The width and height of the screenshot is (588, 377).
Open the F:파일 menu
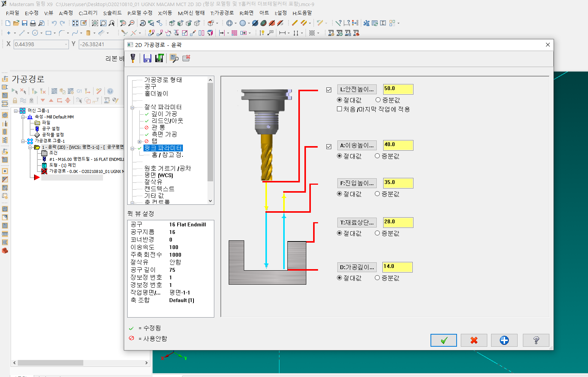[x=12, y=13]
